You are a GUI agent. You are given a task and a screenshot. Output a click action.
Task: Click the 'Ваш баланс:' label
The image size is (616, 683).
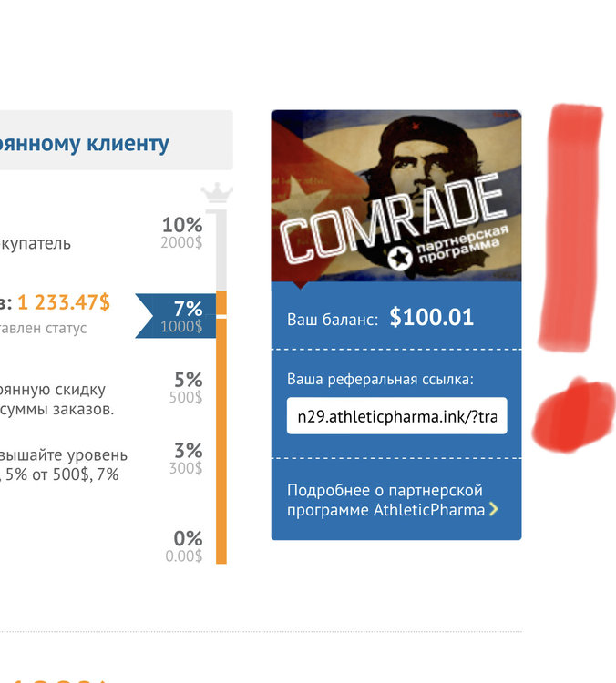(x=332, y=320)
